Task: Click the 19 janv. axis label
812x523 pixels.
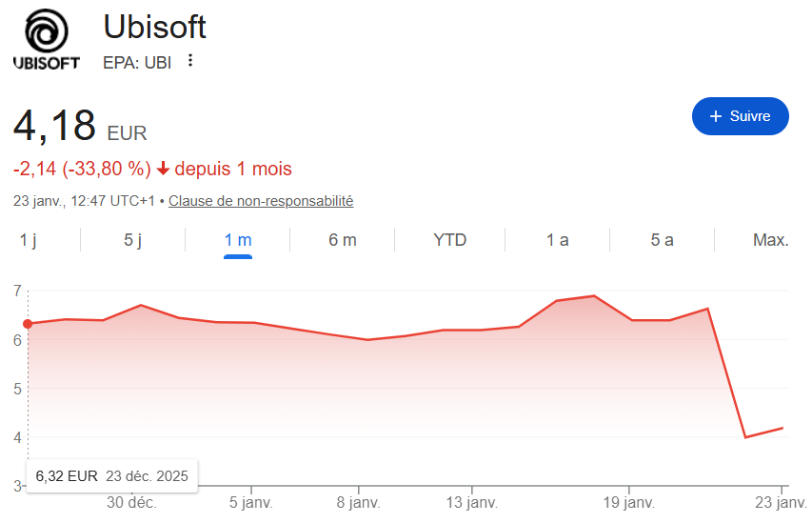Action: click(627, 501)
